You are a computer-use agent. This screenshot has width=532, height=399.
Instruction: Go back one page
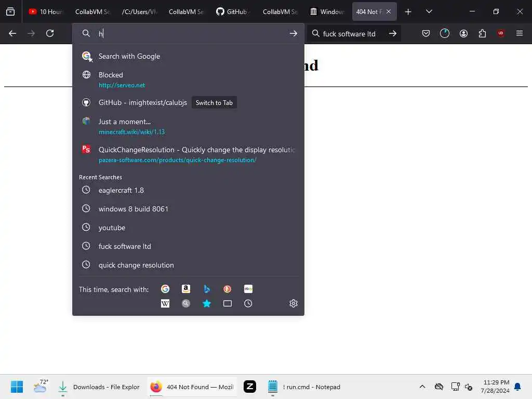(12, 33)
